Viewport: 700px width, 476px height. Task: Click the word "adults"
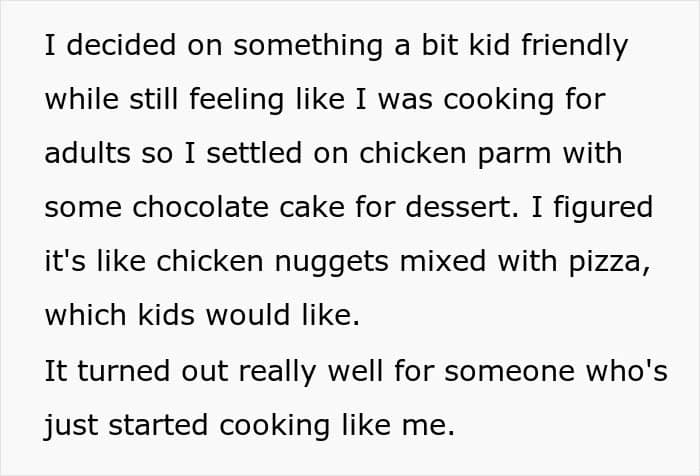[87, 153]
